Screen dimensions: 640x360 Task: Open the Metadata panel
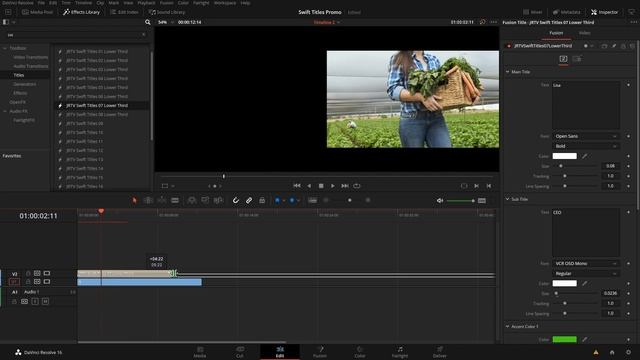point(567,12)
